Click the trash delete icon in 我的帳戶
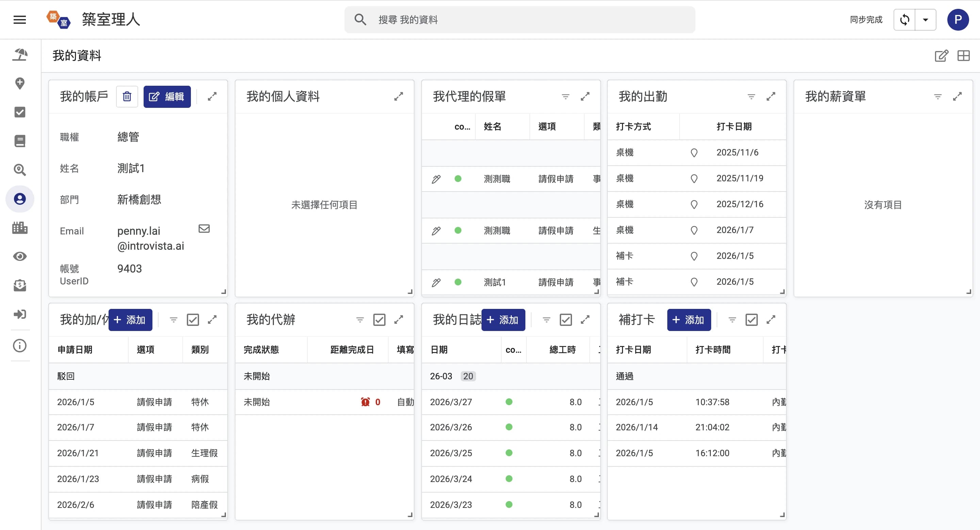 pos(127,97)
